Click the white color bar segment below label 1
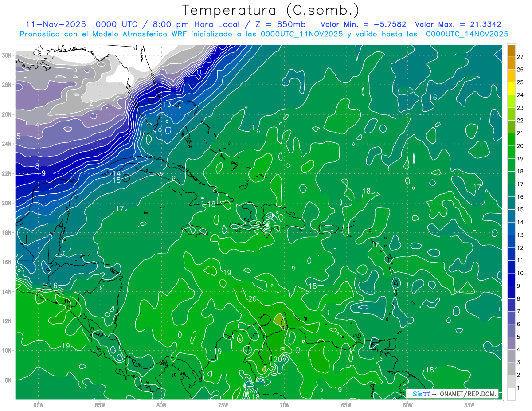The image size is (532, 411). pyautogui.click(x=511, y=394)
